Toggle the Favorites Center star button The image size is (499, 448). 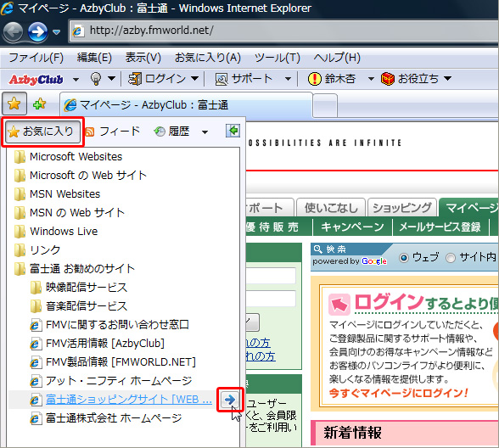pyautogui.click(x=14, y=104)
